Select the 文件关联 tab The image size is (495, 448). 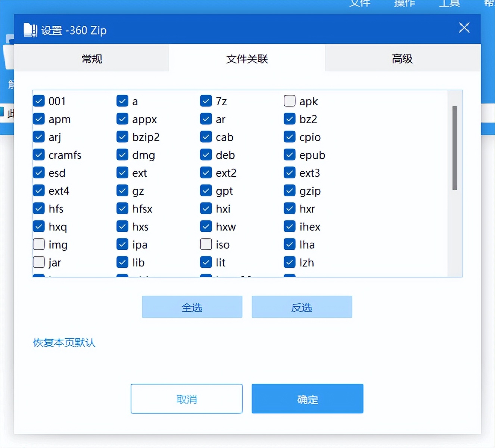(247, 58)
